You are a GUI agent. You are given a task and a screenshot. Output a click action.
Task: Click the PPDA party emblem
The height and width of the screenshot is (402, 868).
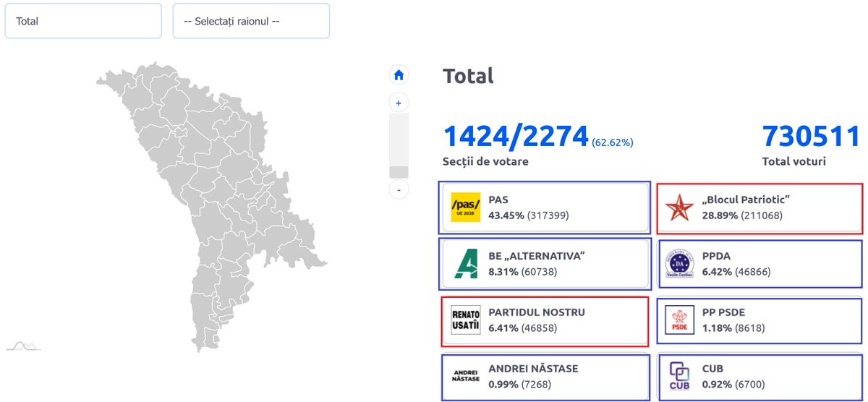click(x=679, y=264)
